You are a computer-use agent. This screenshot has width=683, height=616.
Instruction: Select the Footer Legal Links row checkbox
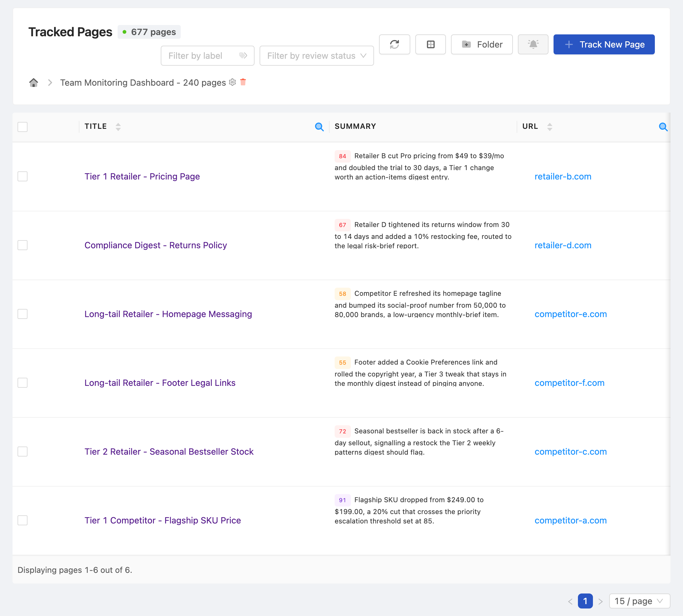[x=22, y=383]
